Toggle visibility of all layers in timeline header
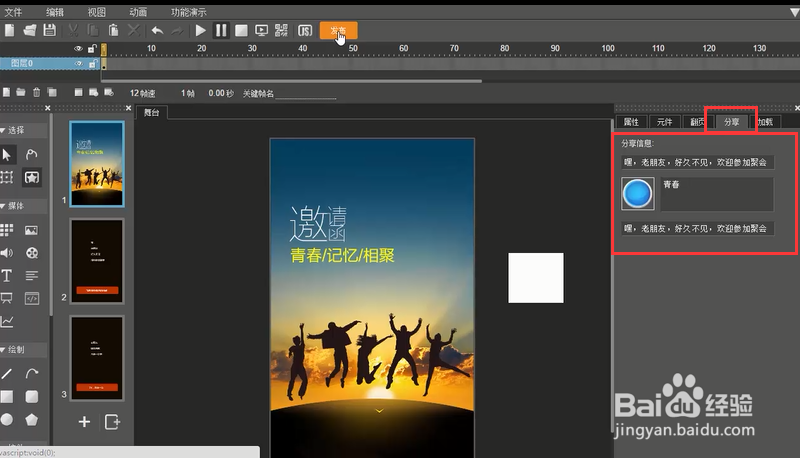Image resolution: width=800 pixels, height=458 pixels. click(x=78, y=48)
